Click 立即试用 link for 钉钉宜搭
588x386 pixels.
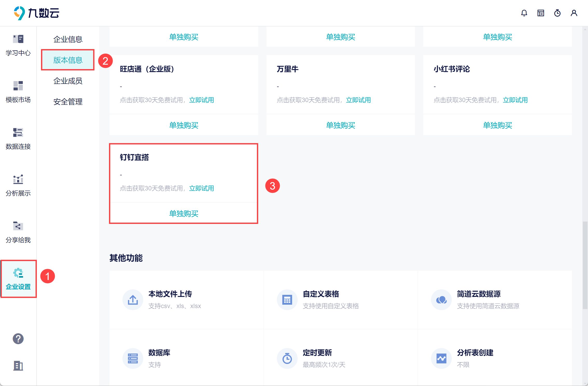click(x=201, y=188)
